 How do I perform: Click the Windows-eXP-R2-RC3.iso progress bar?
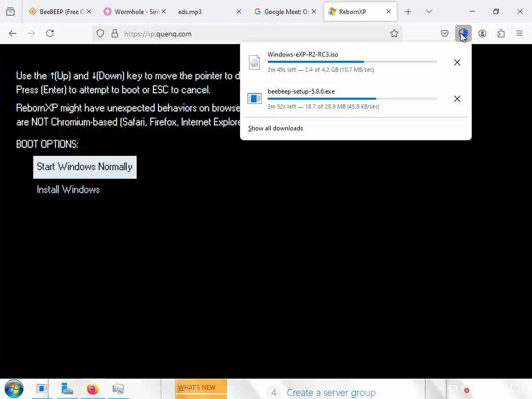pyautogui.click(x=352, y=62)
